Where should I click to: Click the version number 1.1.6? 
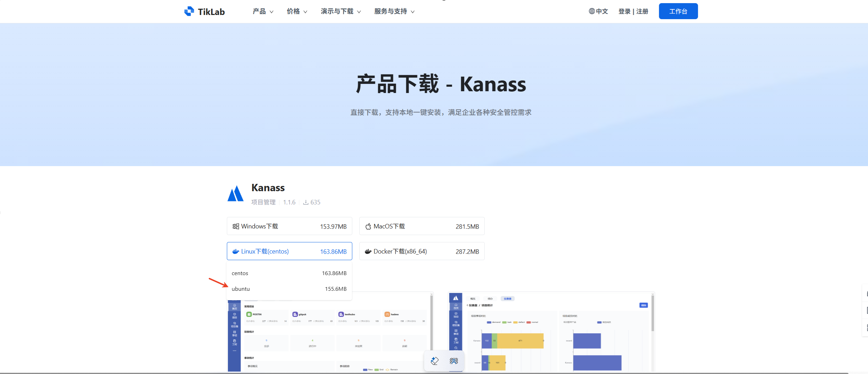[289, 202]
